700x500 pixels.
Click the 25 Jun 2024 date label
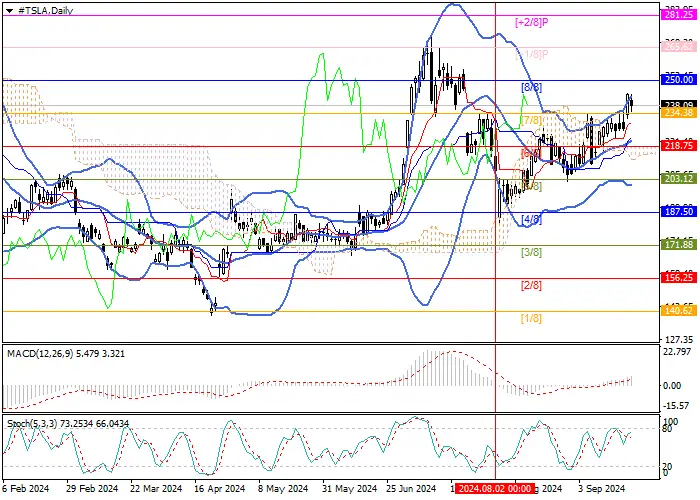pos(411,489)
